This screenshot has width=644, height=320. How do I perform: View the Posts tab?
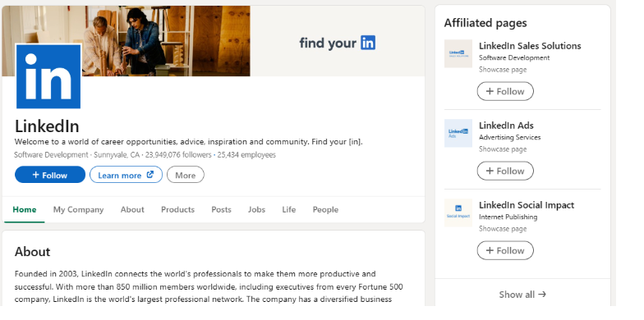222,210
